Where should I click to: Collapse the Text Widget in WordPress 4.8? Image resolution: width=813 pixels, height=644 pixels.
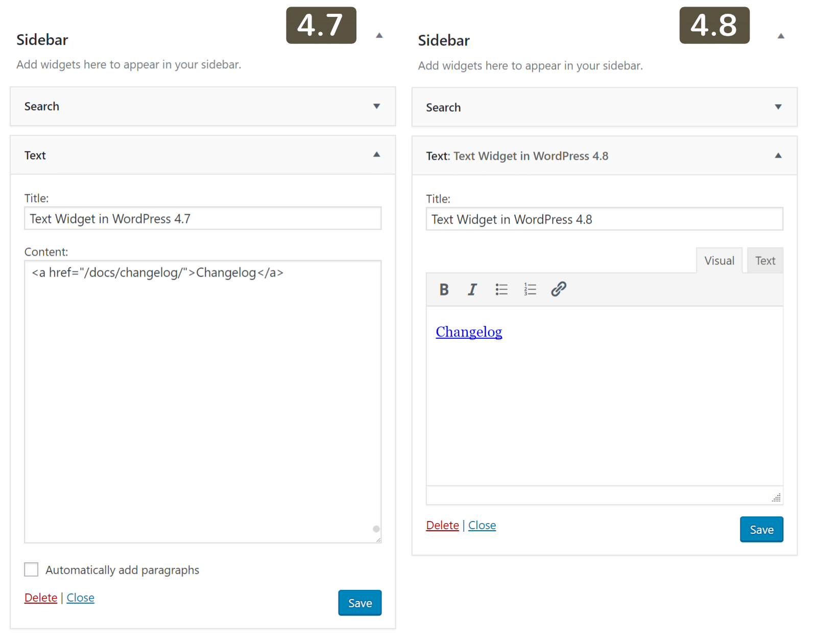(778, 155)
